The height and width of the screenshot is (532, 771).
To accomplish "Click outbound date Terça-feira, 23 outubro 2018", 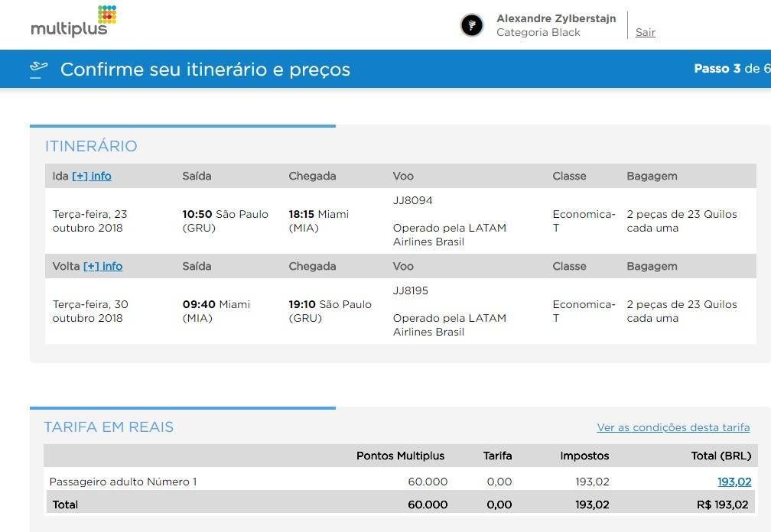I will 90,221.
